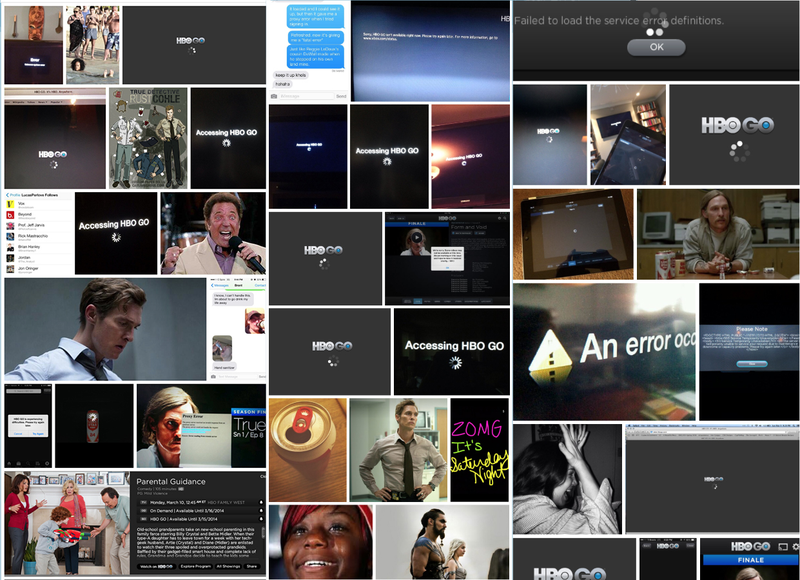
Task: Open the beer can top close-up photo
Action: 308,450
